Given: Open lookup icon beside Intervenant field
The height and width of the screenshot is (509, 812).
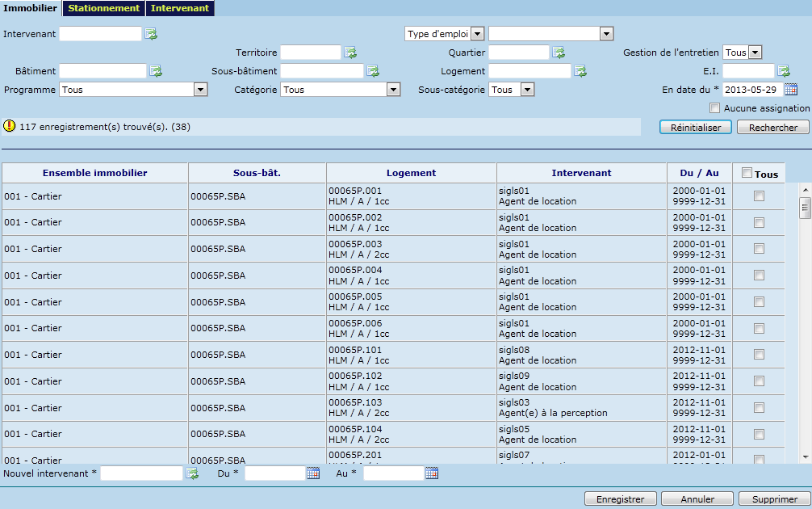Looking at the screenshot, I should pos(151,34).
